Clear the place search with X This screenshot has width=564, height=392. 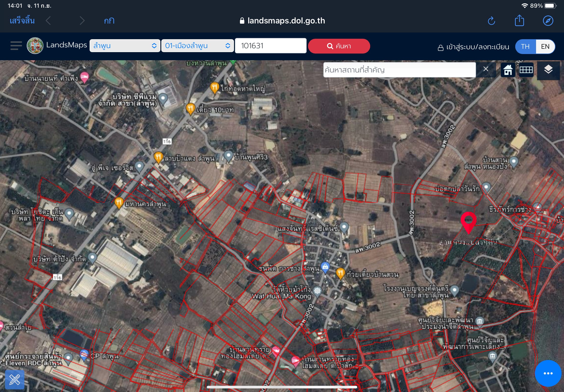486,69
